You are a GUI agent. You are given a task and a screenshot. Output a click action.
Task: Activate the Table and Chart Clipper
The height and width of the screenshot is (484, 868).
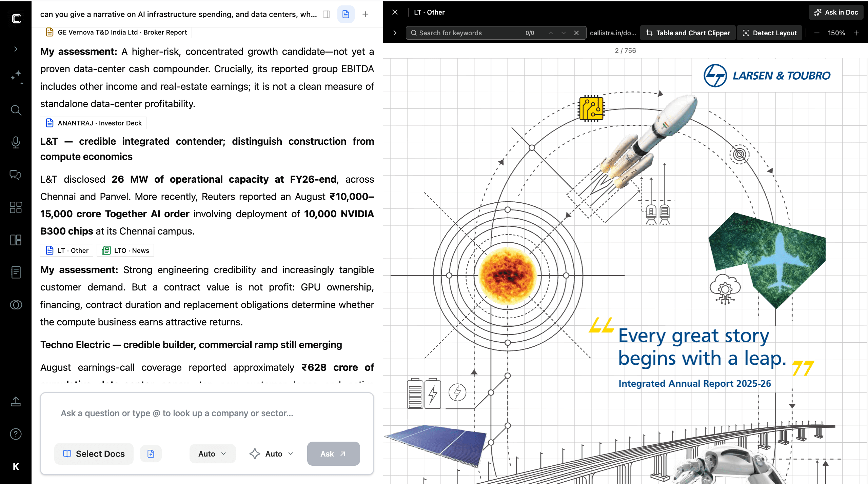click(688, 33)
